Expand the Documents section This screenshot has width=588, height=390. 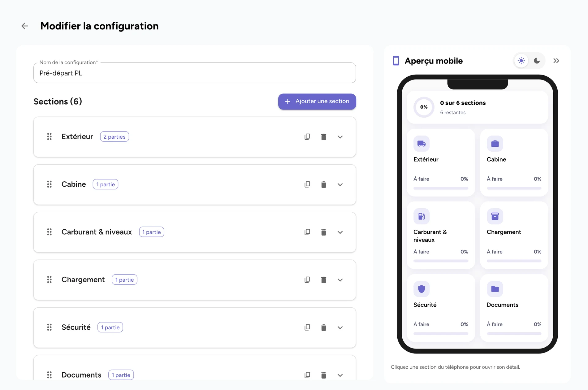pos(340,375)
